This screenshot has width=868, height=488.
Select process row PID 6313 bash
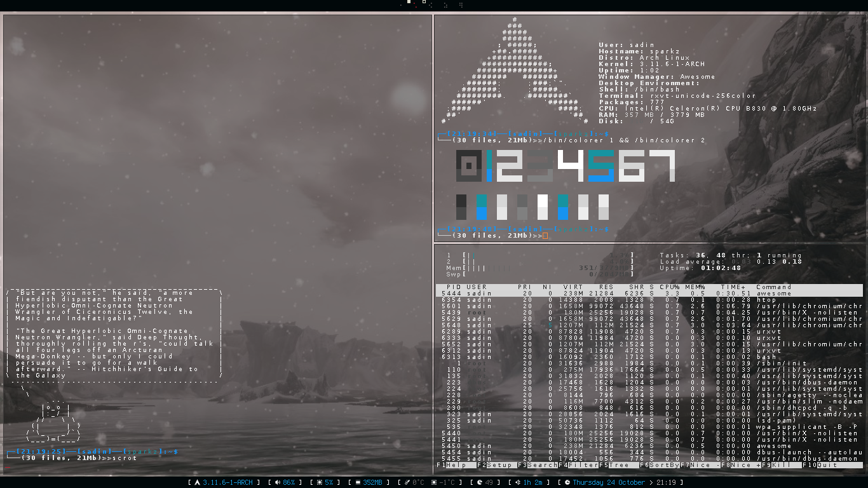[x=649, y=356]
